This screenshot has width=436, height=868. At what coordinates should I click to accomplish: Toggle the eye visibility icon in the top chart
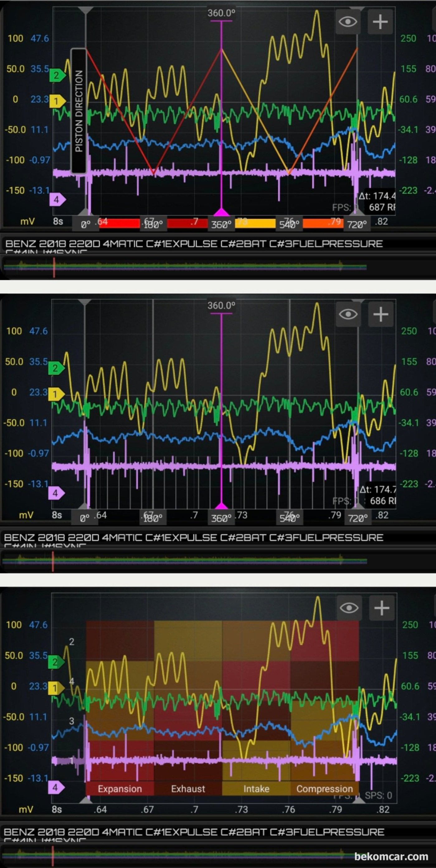pyautogui.click(x=348, y=22)
